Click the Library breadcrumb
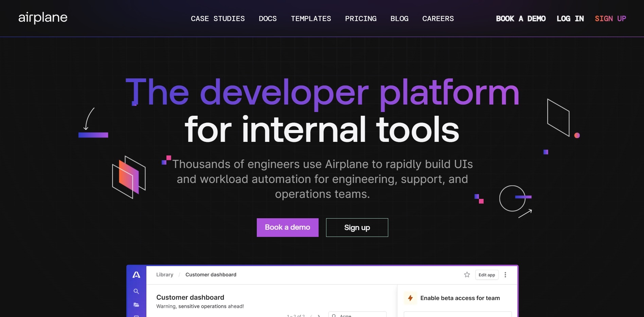The height and width of the screenshot is (317, 644). (165, 275)
